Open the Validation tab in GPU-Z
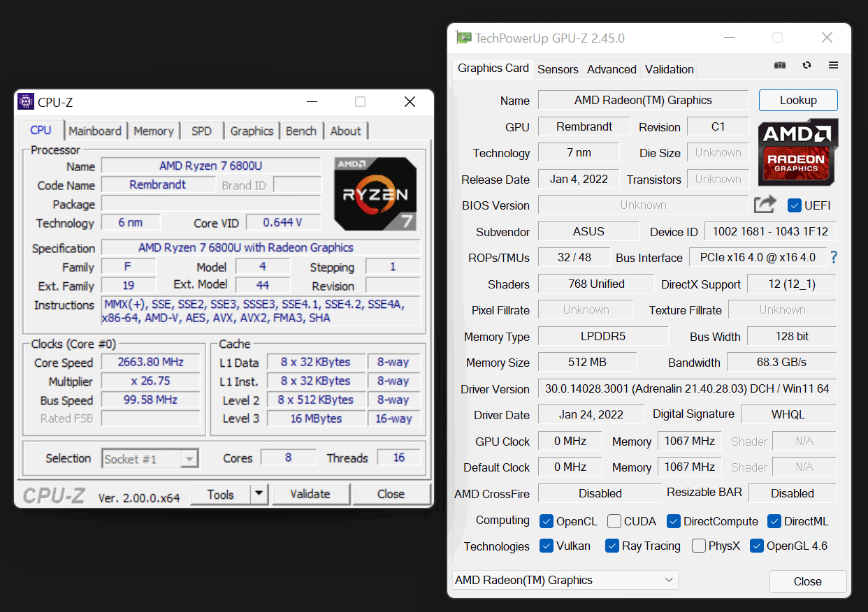Viewport: 868px width, 612px height. (x=670, y=69)
